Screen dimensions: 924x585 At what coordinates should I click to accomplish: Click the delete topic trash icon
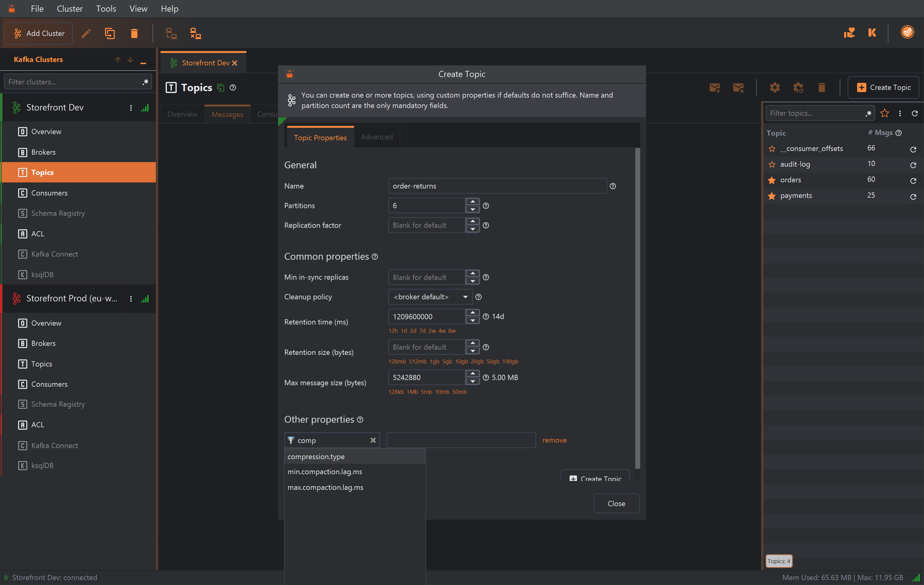point(822,87)
